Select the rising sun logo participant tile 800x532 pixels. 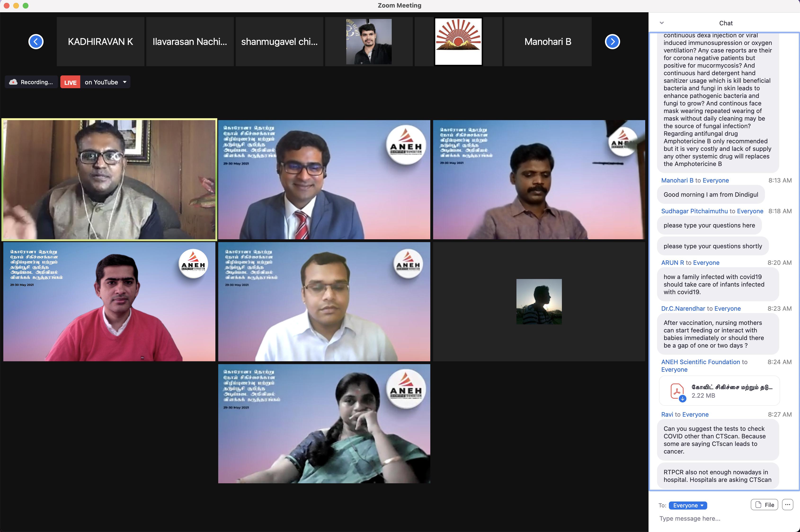(x=458, y=42)
